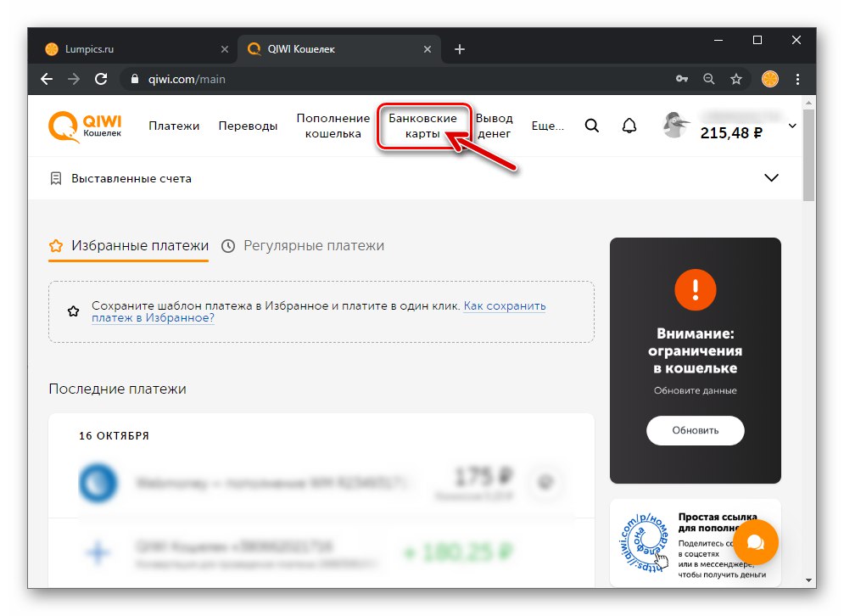Click the page vertical scrollbar thumb
The height and width of the screenshot is (616, 844).
[808, 155]
